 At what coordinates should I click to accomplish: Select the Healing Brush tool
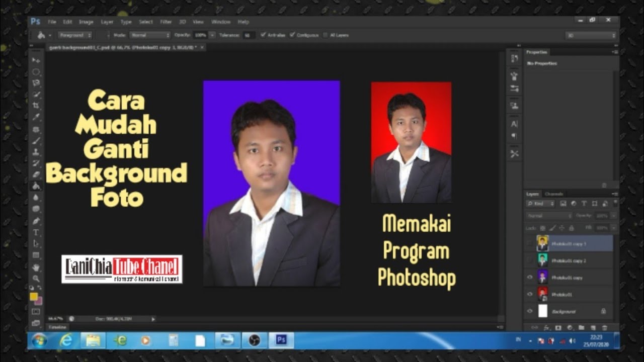tap(36, 129)
